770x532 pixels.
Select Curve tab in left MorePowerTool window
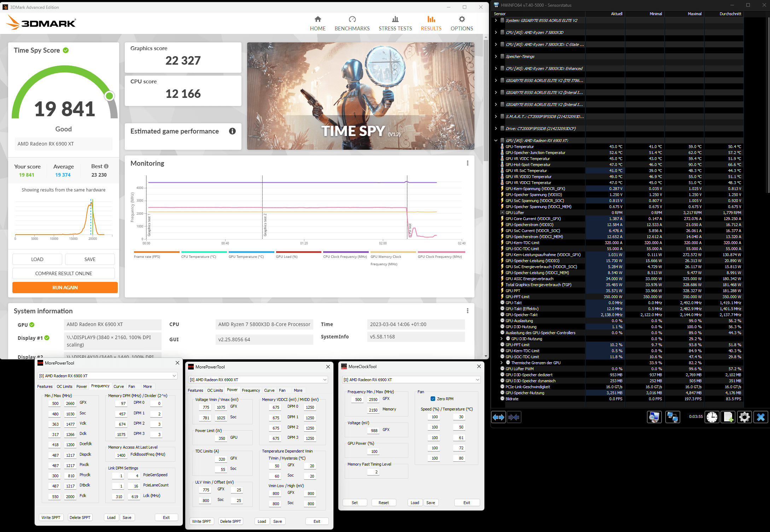pos(119,386)
